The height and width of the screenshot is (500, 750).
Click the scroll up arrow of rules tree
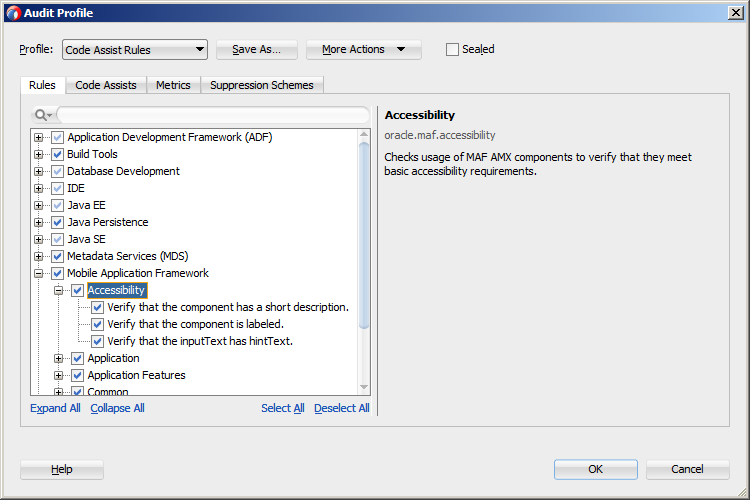pyautogui.click(x=364, y=134)
